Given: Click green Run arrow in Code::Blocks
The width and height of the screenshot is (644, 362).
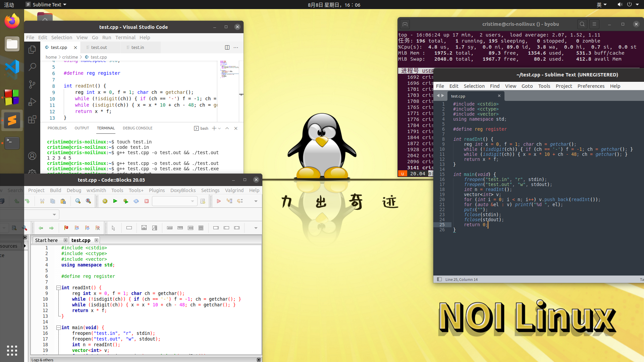Looking at the screenshot, I should click(115, 201).
